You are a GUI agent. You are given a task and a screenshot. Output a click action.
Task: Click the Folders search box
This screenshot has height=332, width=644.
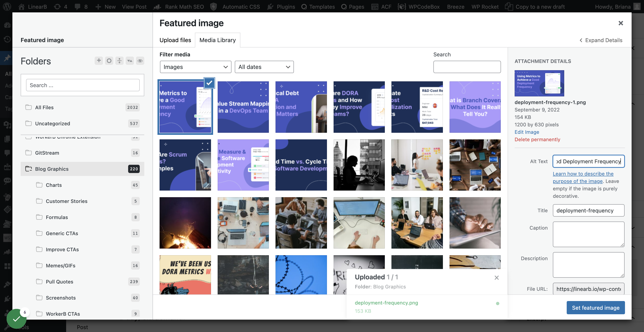coord(83,85)
